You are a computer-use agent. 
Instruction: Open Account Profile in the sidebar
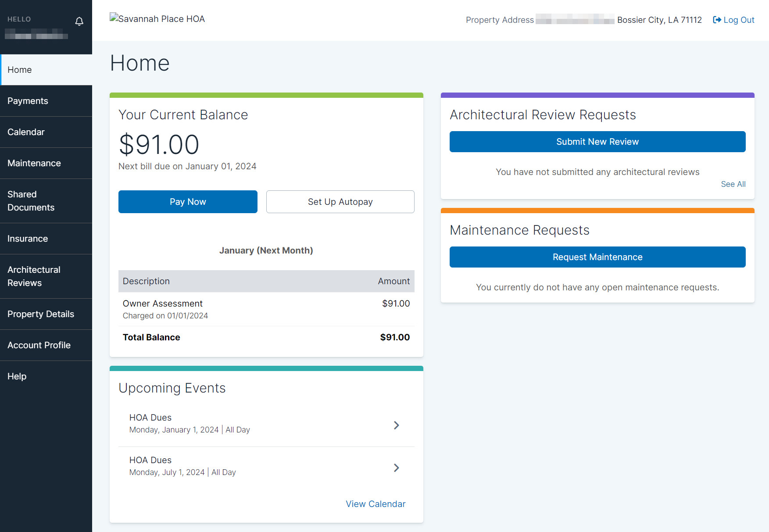click(46, 345)
